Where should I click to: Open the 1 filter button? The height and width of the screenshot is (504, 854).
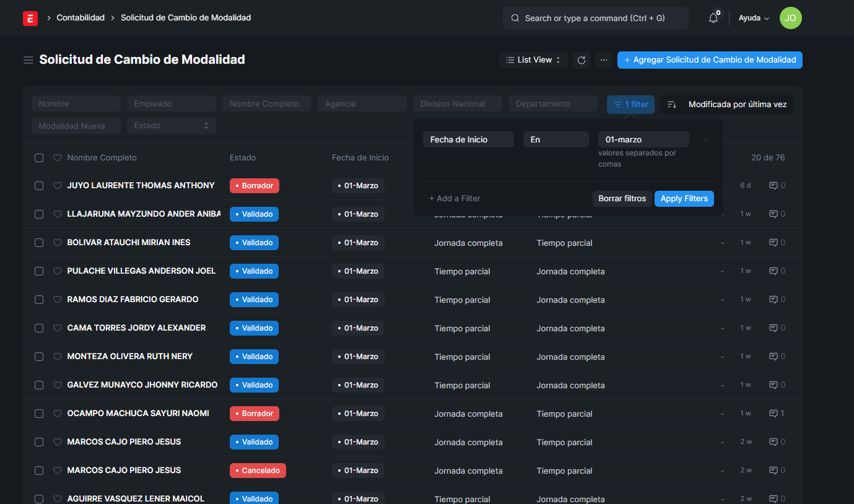[x=630, y=105]
